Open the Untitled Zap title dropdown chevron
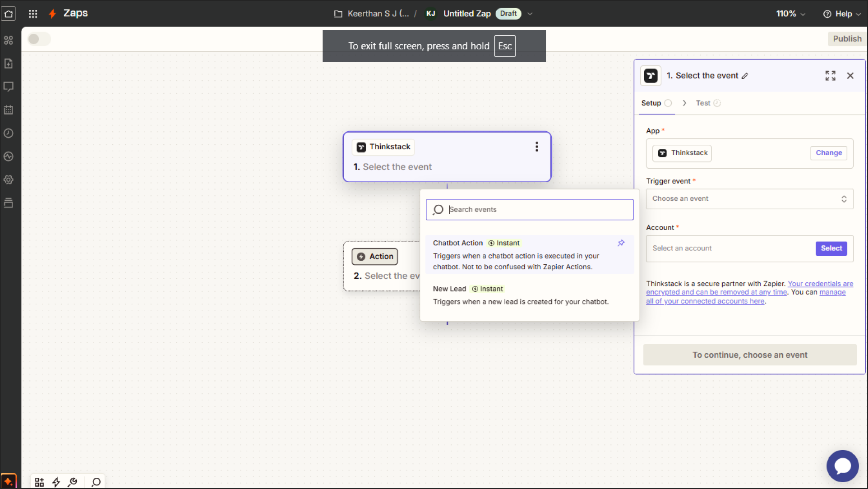 pyautogui.click(x=530, y=14)
